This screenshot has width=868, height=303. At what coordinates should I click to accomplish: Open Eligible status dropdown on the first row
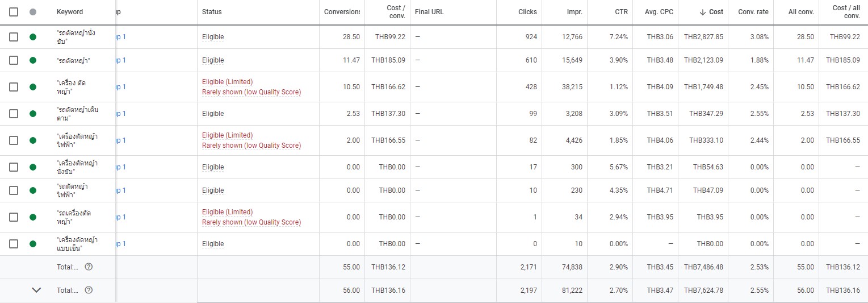coord(213,37)
